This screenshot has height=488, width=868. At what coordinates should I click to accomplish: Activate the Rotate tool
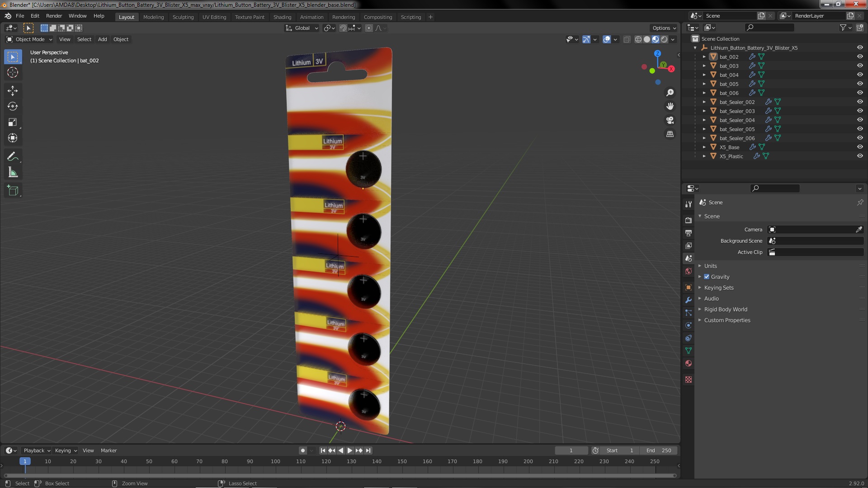click(x=13, y=107)
